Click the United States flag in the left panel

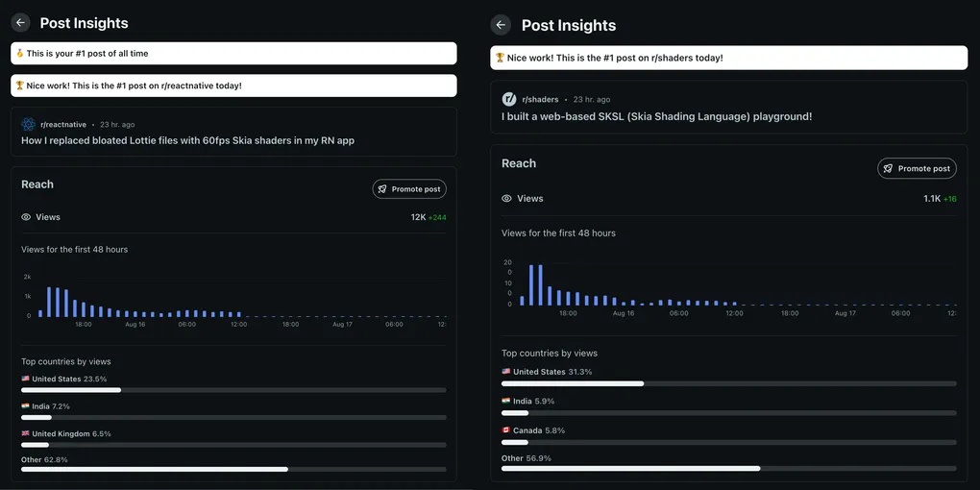tap(26, 379)
